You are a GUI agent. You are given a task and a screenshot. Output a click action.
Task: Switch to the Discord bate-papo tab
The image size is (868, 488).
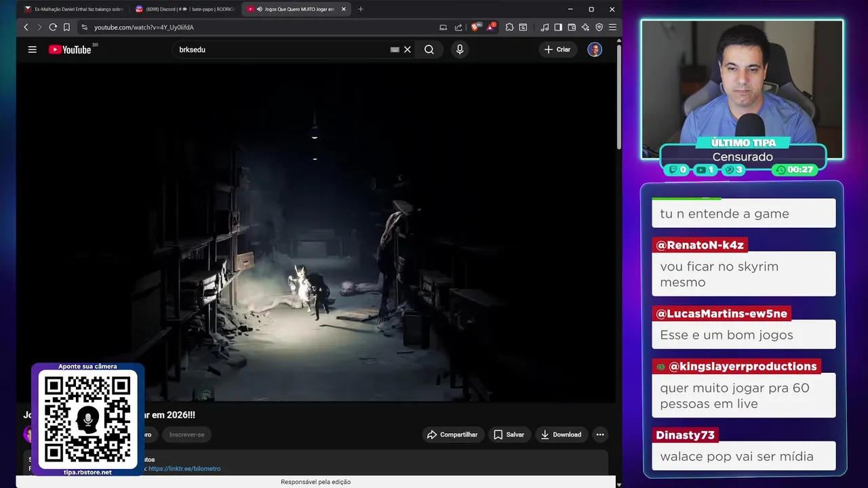coord(184,9)
